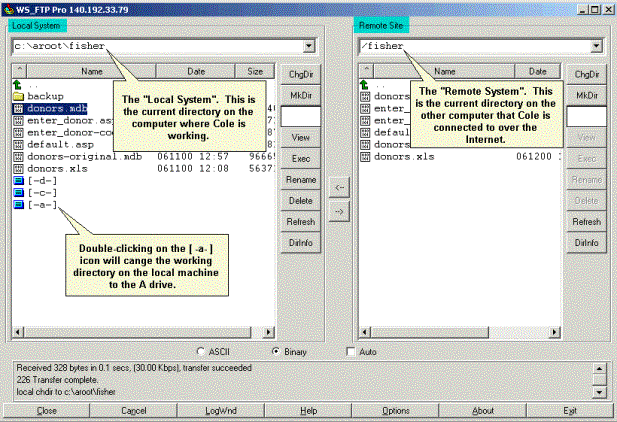Click the [-c-] drive icon

coord(18,193)
